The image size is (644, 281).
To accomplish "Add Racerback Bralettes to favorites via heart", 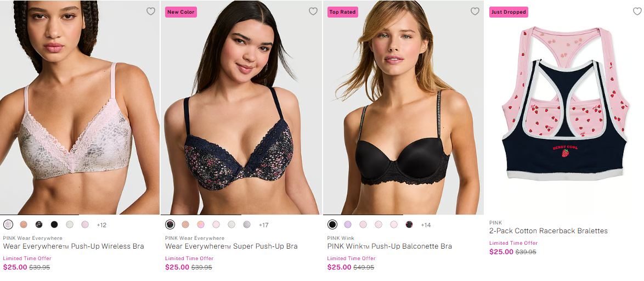I will [x=637, y=12].
